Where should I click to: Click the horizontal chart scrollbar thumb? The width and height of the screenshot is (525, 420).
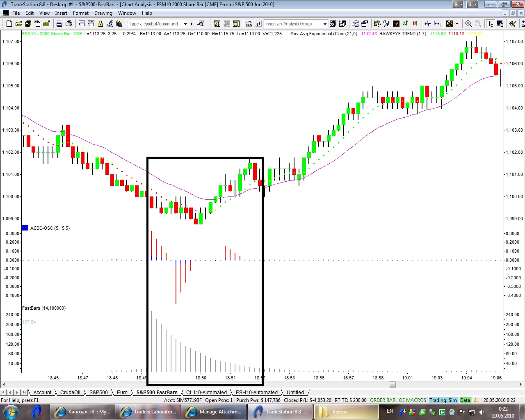tap(393, 385)
